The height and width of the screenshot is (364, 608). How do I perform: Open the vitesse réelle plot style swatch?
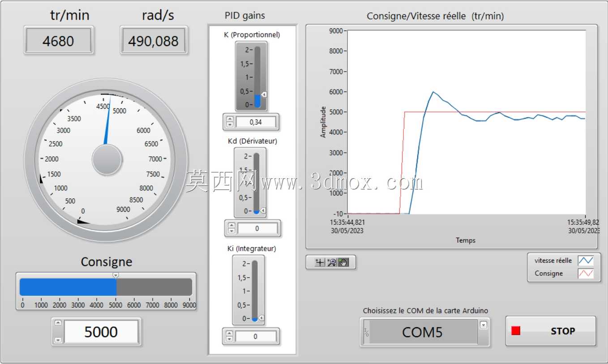coord(586,261)
